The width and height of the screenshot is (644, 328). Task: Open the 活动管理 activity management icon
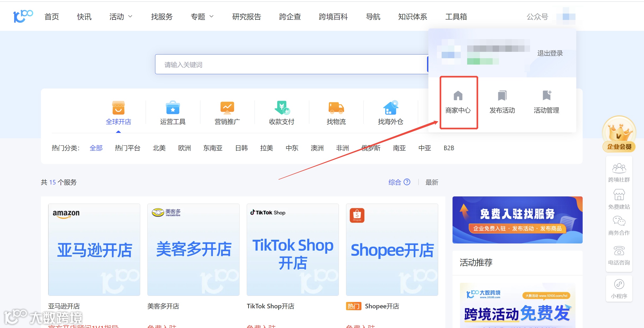(x=547, y=96)
